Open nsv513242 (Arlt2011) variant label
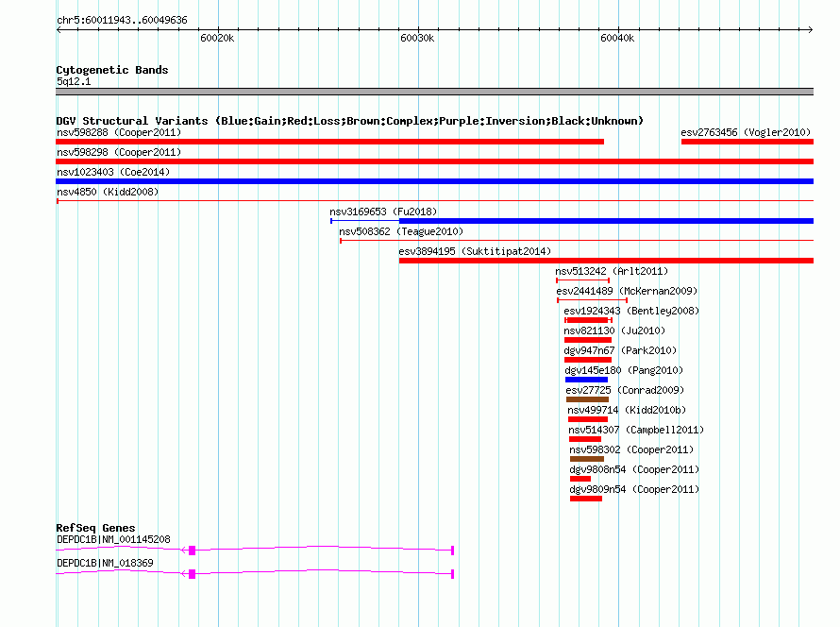The image size is (840, 627). (612, 271)
